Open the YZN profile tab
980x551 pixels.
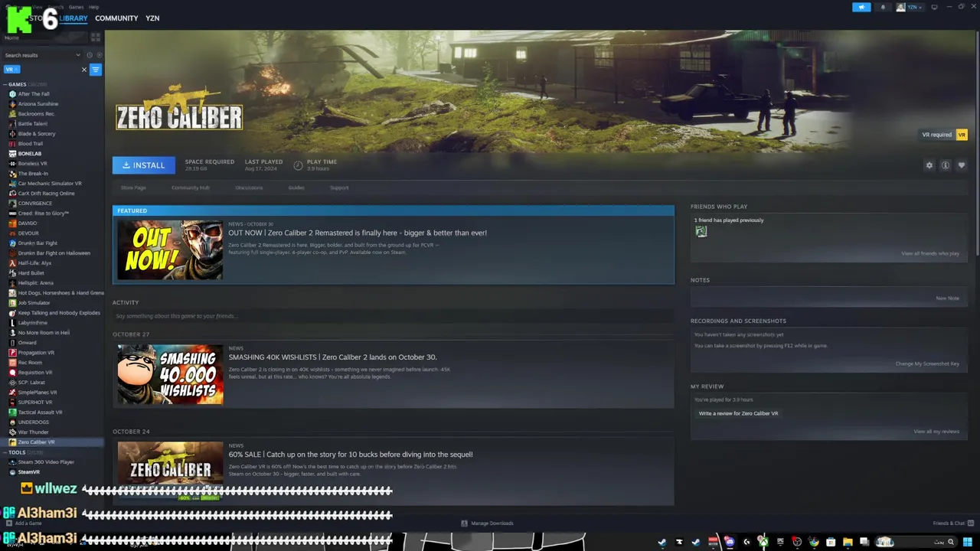[152, 18]
